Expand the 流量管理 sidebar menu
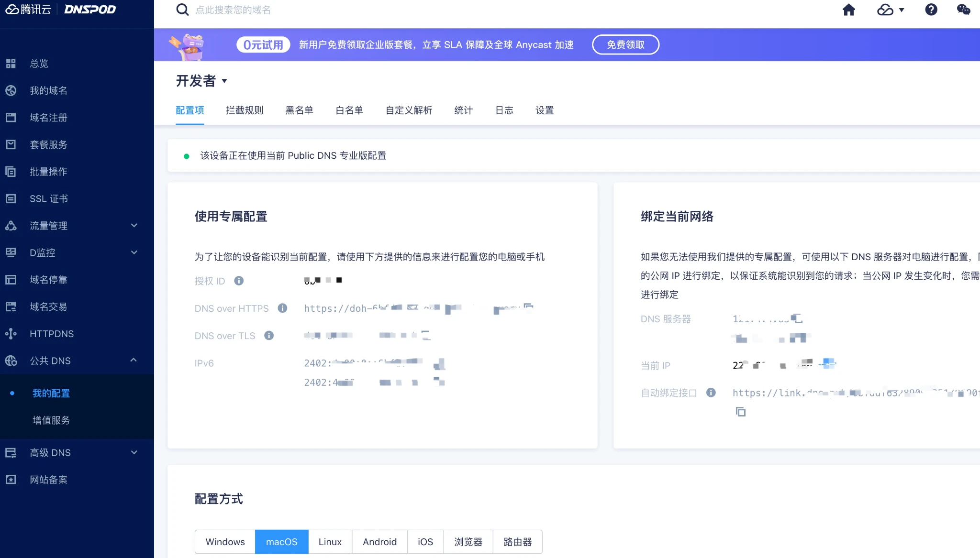Viewport: 980px width, 558px height. point(134,225)
